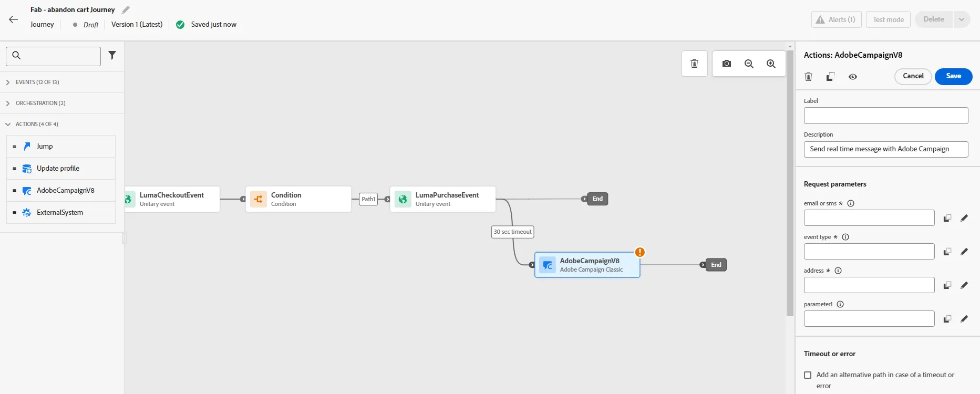Click the Label input field
The image size is (980, 394).
[886, 116]
